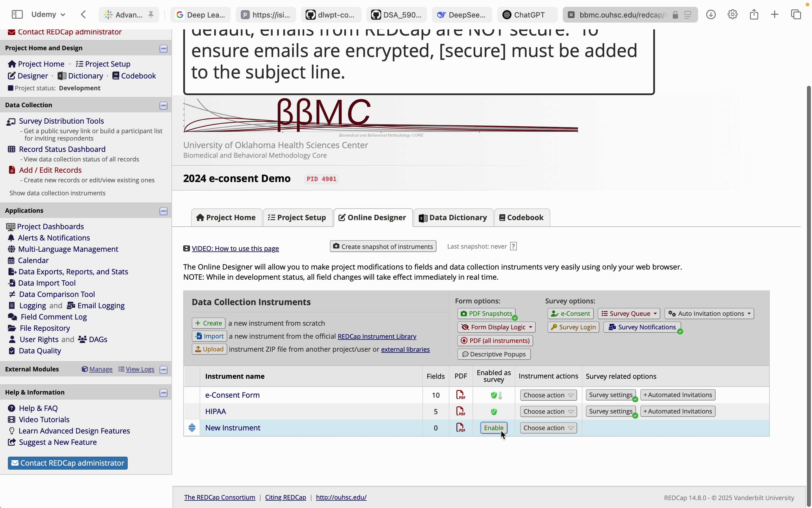Viewport: 812px width, 508px height.
Task: Open browser downloads icon
Action: 711,14
